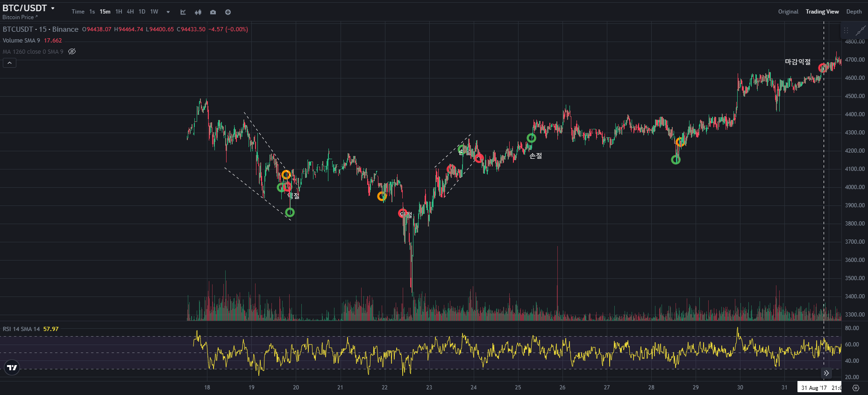Click the RSI 80.00 scale label
Image resolution: width=868 pixels, height=395 pixels.
click(x=852, y=328)
